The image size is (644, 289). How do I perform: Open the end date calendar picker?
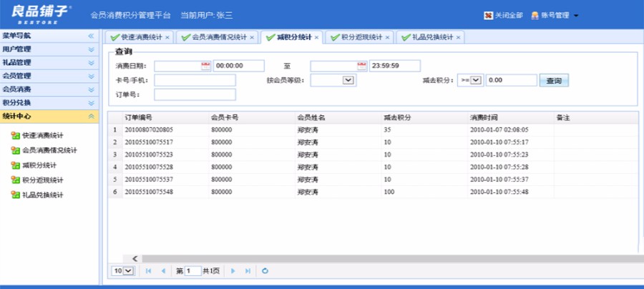(x=362, y=66)
